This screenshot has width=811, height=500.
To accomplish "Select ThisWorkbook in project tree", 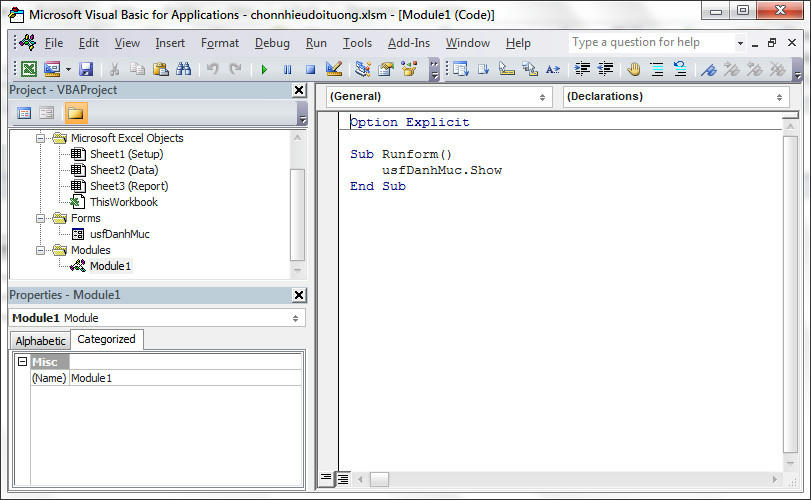I will pyautogui.click(x=124, y=202).
